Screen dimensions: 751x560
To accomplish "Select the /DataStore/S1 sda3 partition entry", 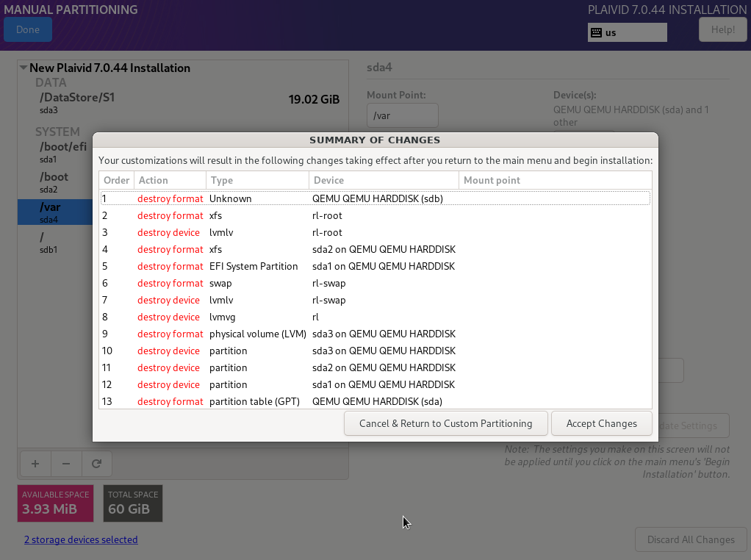I will pos(183,103).
